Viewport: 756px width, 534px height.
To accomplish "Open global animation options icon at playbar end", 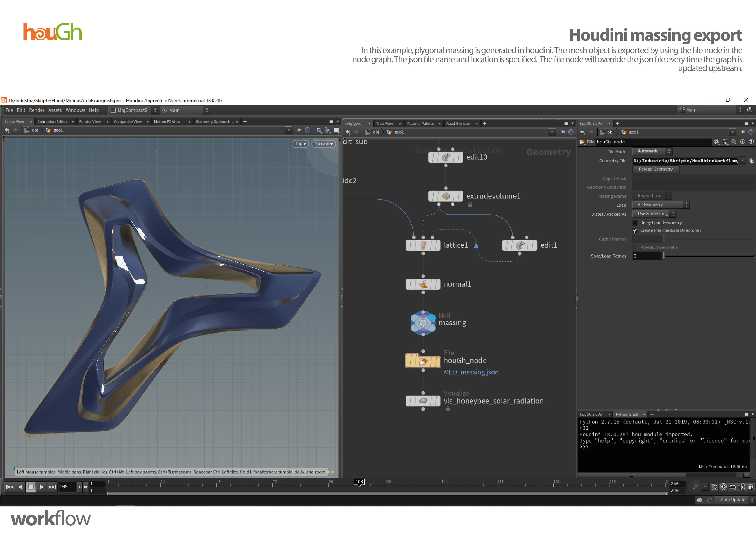I will tap(751, 487).
